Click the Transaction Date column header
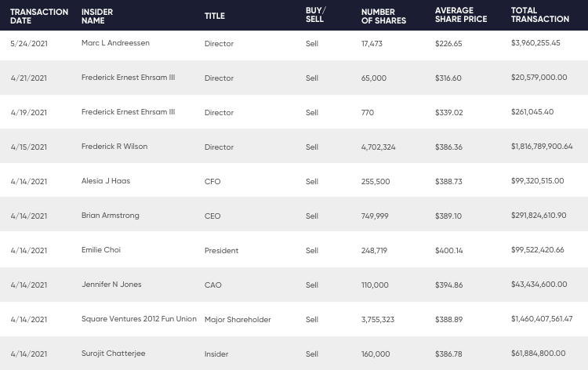Viewport: 588px width, 370px height. (x=39, y=16)
